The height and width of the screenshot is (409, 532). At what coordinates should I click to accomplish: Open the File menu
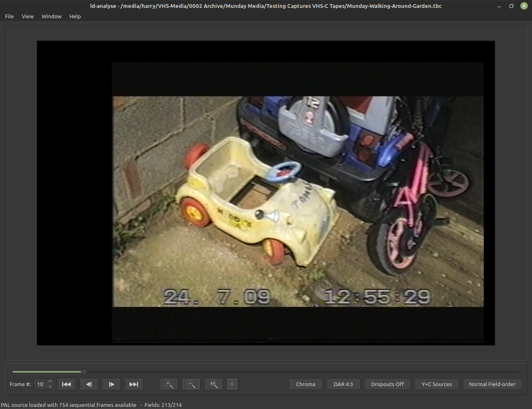click(10, 16)
